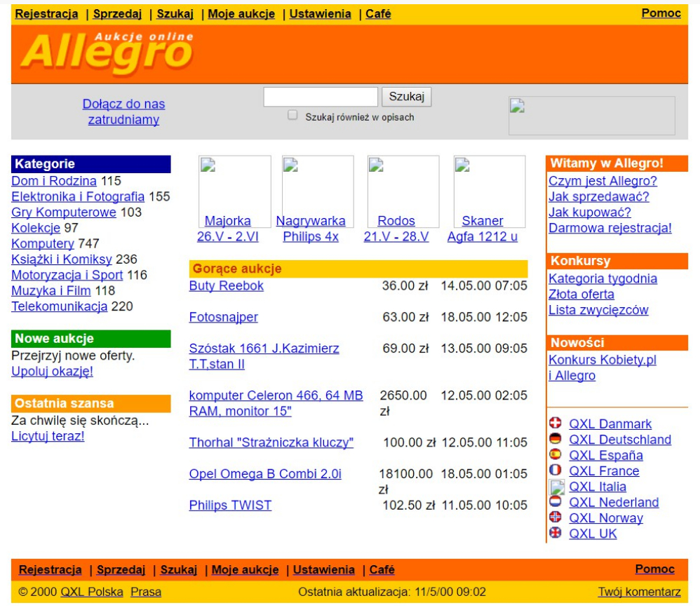
Task: Open the Majorka offer thumbnail image
Action: tap(234, 191)
